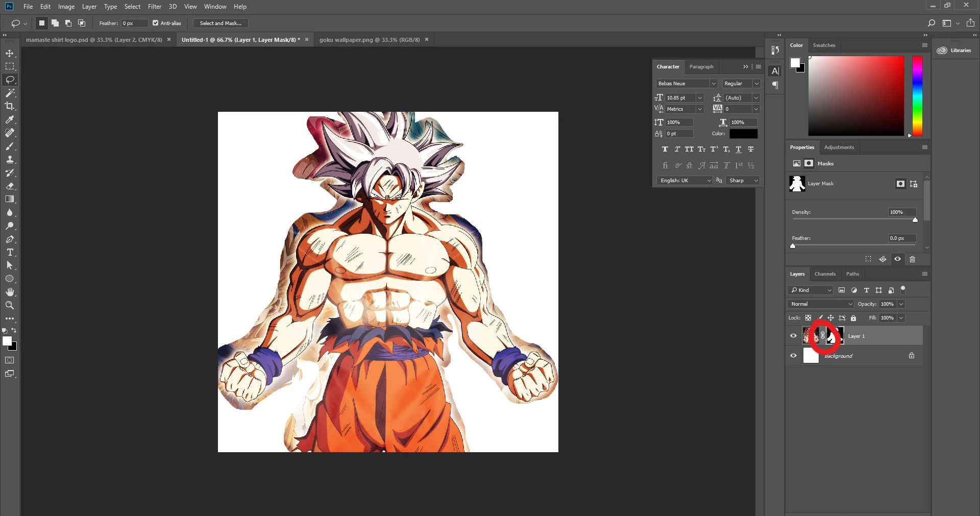Select the Eyedropper tool
This screenshot has height=516, width=980.
tap(10, 119)
